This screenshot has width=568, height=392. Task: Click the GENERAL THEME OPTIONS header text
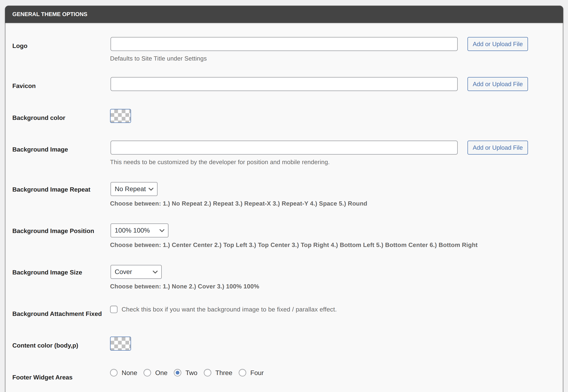click(x=50, y=14)
